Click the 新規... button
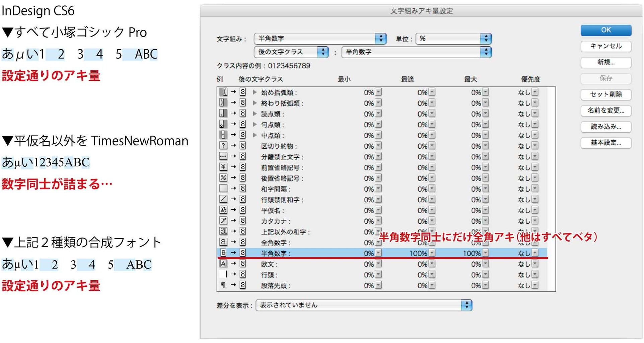Image resolution: width=644 pixels, height=343 pixels. [605, 62]
